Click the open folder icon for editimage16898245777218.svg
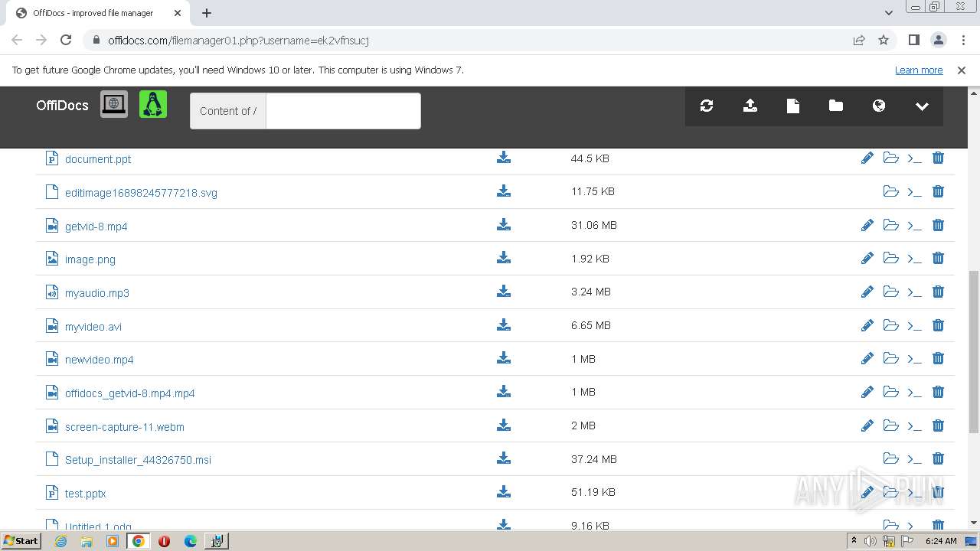The width and height of the screenshot is (980, 551). tap(891, 191)
